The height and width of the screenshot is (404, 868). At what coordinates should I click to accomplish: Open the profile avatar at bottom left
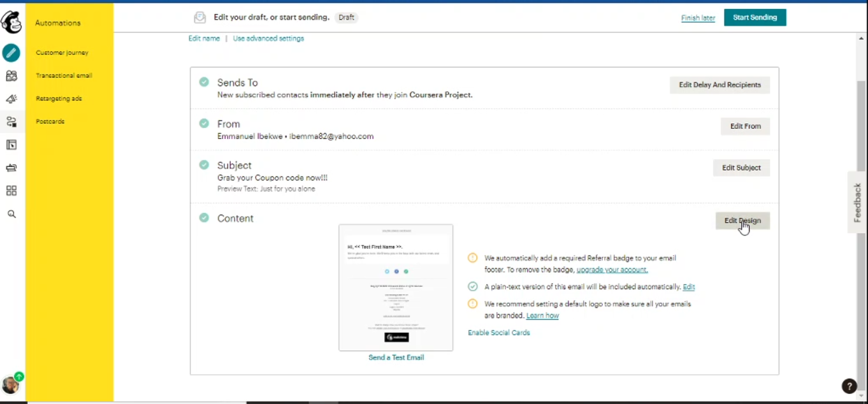click(10, 384)
